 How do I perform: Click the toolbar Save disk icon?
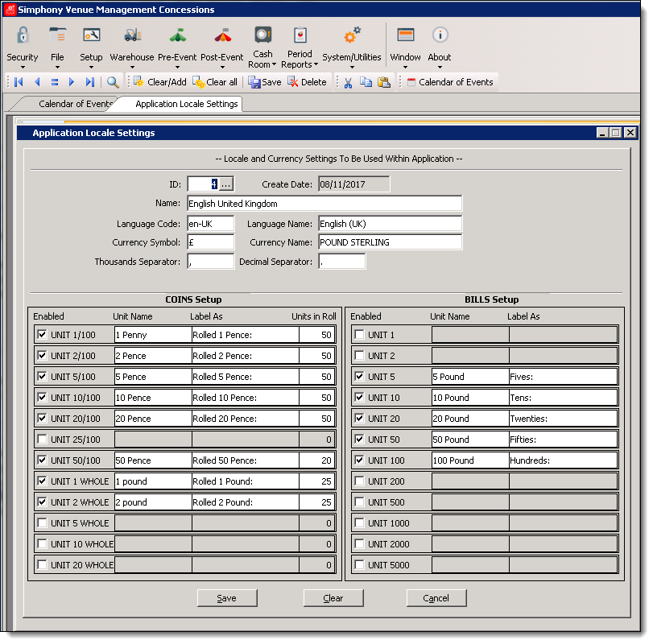pos(254,82)
